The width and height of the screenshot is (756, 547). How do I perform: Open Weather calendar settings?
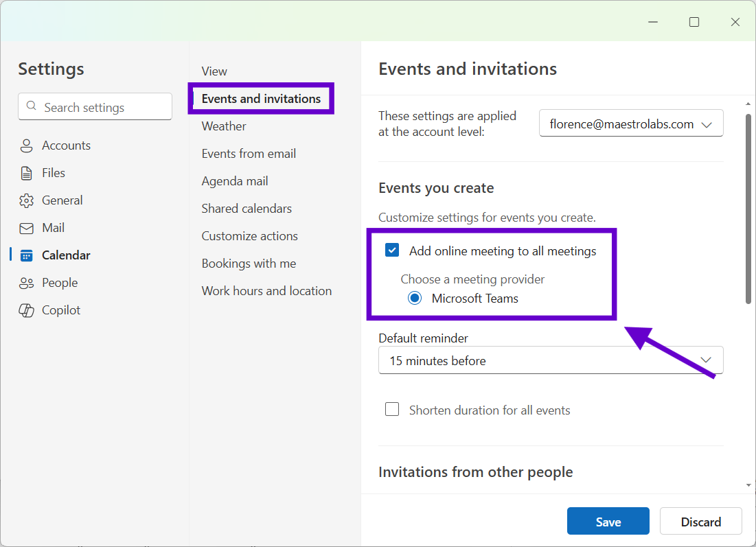click(x=224, y=126)
